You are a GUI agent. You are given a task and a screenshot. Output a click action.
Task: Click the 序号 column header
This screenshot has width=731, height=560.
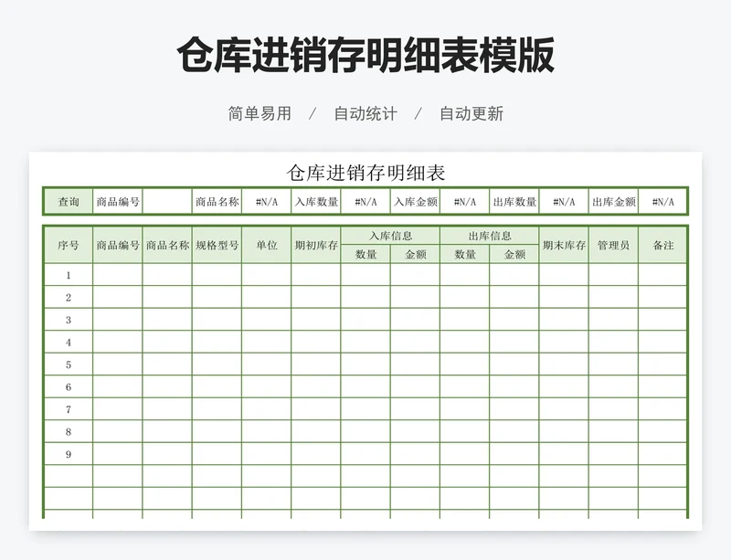[68, 245]
